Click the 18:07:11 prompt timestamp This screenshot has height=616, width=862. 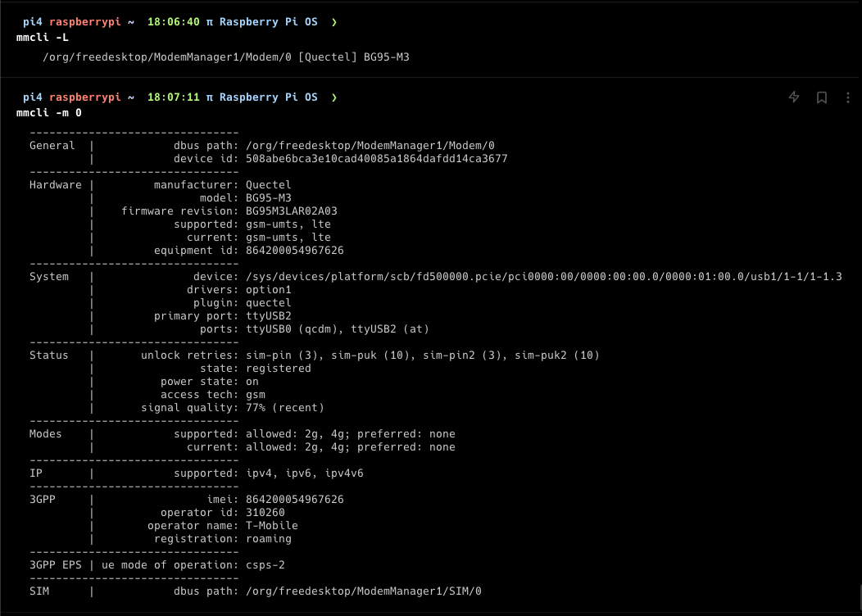tap(173, 97)
